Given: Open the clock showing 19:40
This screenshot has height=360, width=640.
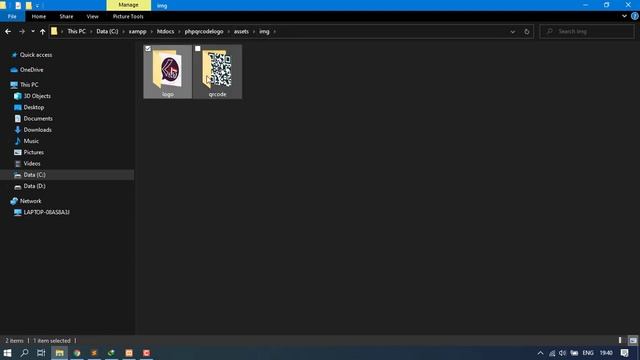Looking at the screenshot, I should [x=606, y=353].
